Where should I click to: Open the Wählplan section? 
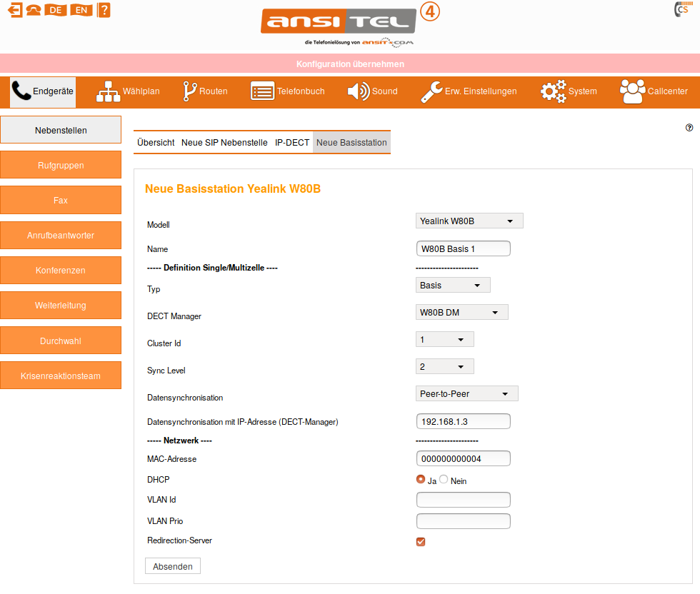128,91
